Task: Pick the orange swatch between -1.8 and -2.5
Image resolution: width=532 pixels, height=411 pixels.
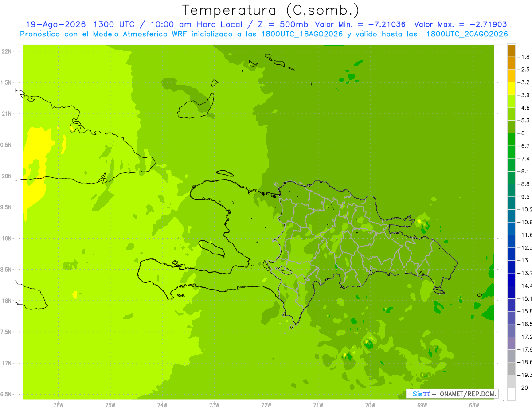Action: click(x=511, y=63)
